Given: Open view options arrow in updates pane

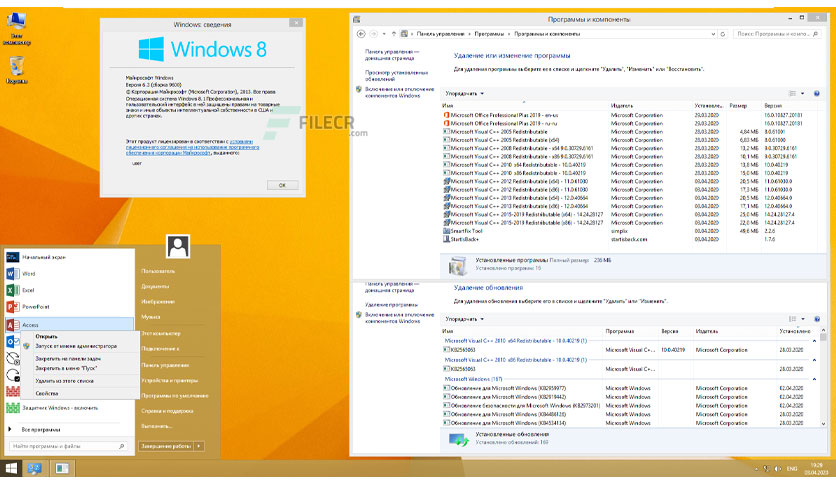Looking at the screenshot, I should (x=803, y=319).
